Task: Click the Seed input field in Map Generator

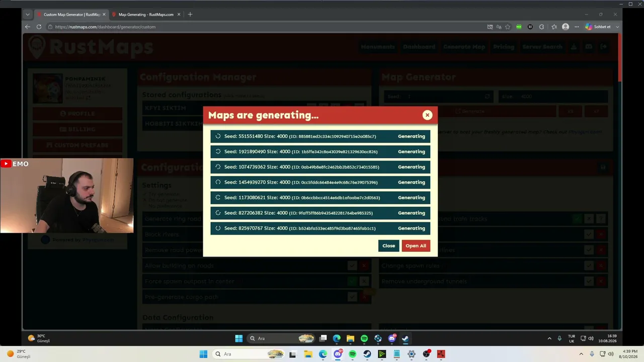Action: point(439,96)
